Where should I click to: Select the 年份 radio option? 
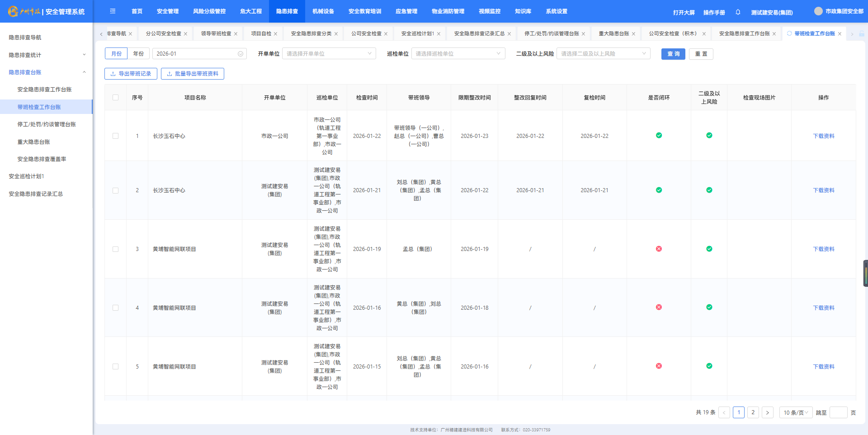pyautogui.click(x=138, y=54)
